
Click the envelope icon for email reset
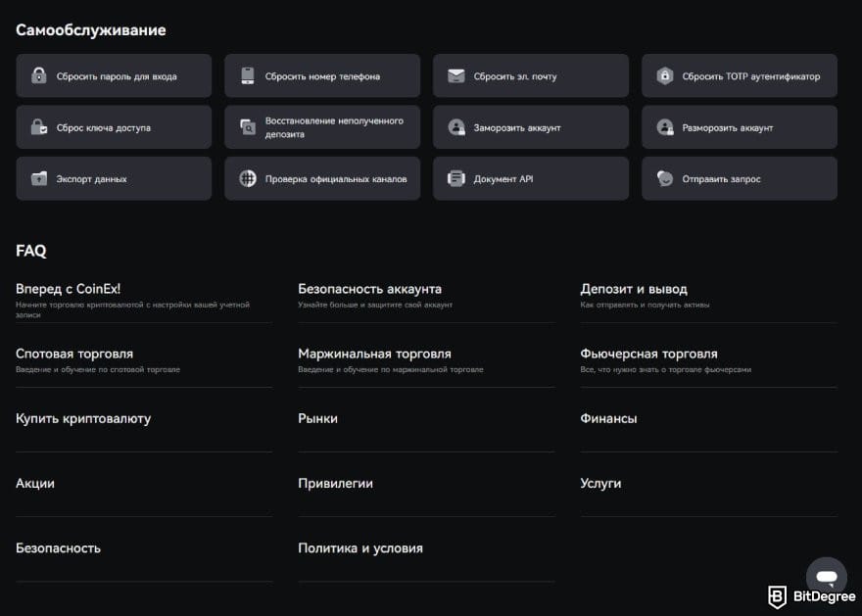[456, 75]
